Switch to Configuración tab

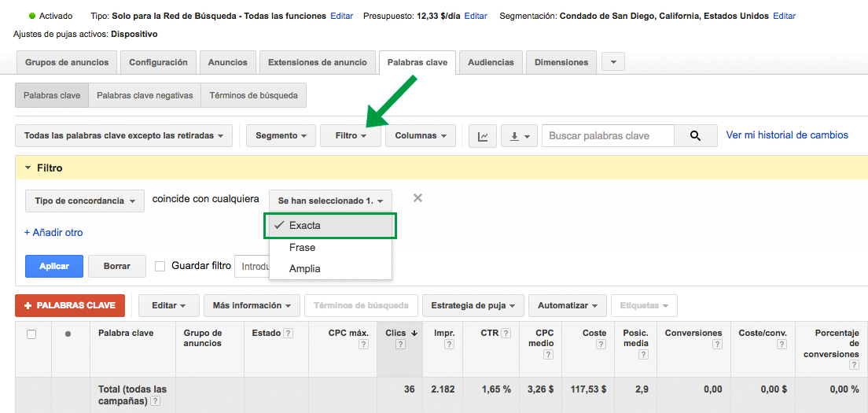tap(158, 63)
